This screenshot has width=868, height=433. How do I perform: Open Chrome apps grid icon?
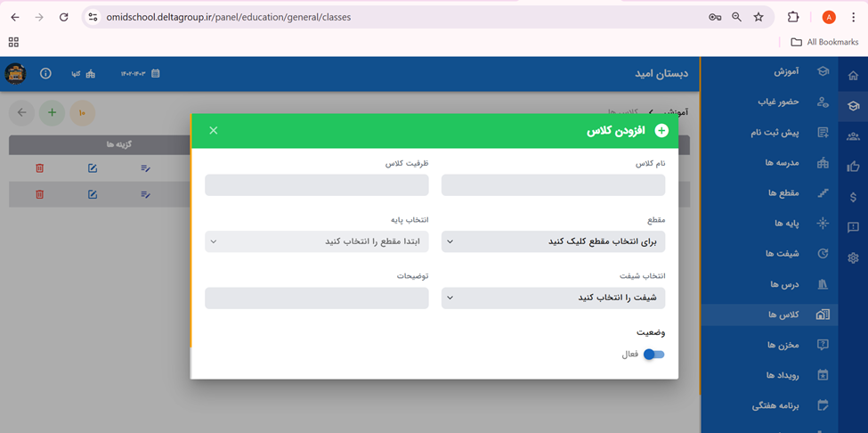[14, 42]
